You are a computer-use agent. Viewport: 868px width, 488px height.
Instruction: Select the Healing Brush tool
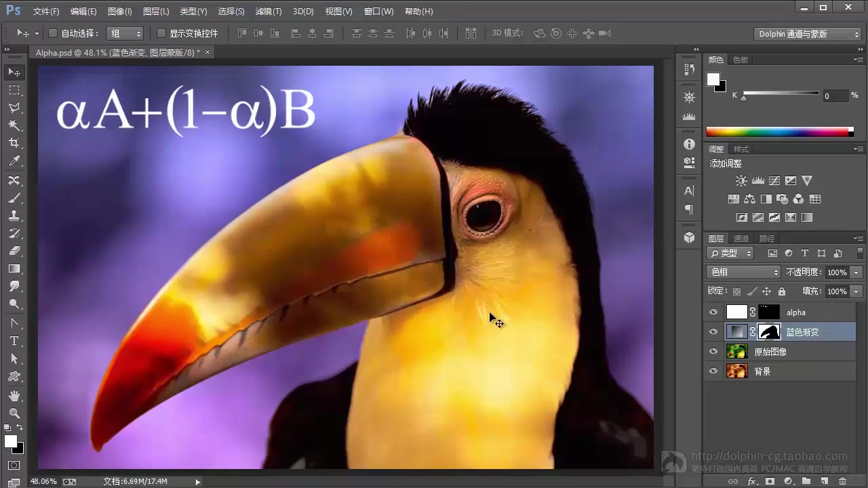[14, 181]
